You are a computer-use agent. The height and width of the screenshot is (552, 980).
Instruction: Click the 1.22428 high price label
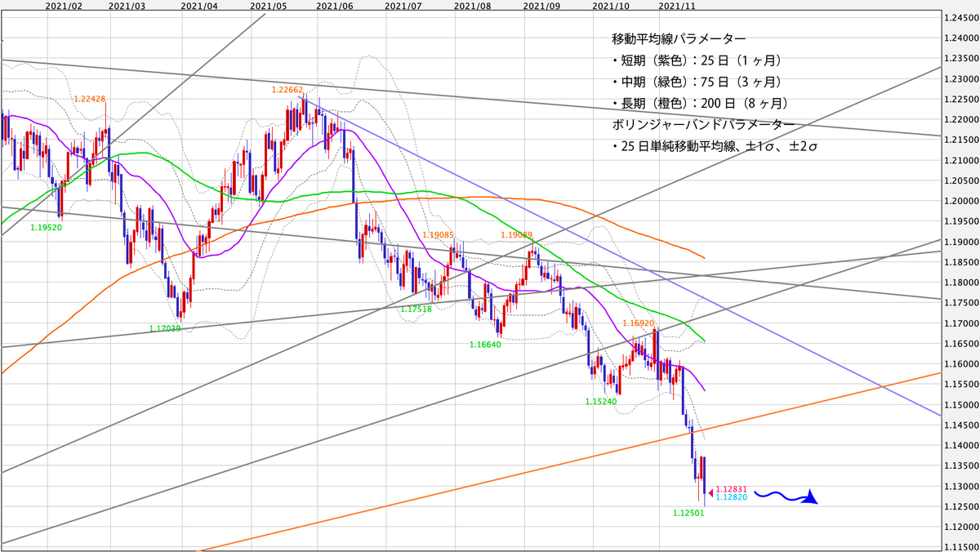pyautogui.click(x=89, y=99)
